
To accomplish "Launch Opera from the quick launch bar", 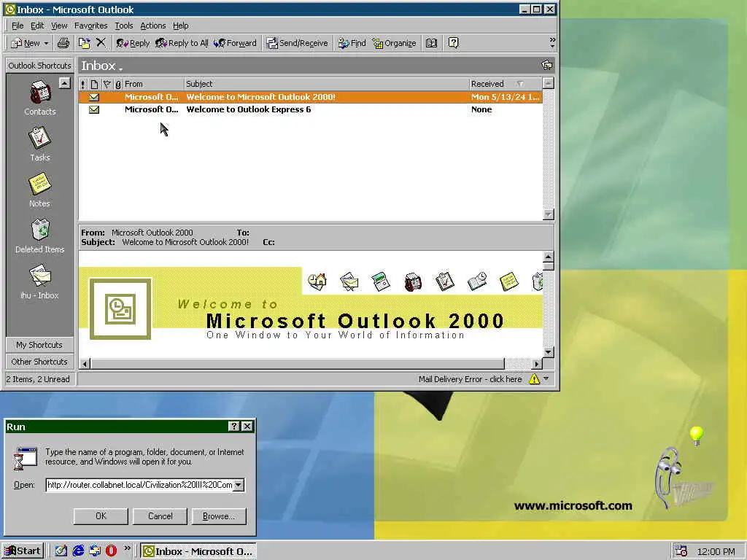I will click(x=111, y=551).
